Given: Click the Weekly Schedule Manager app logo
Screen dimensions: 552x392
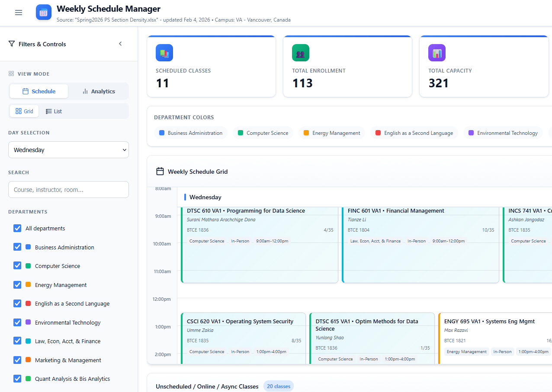Looking at the screenshot, I should pyautogui.click(x=43, y=13).
